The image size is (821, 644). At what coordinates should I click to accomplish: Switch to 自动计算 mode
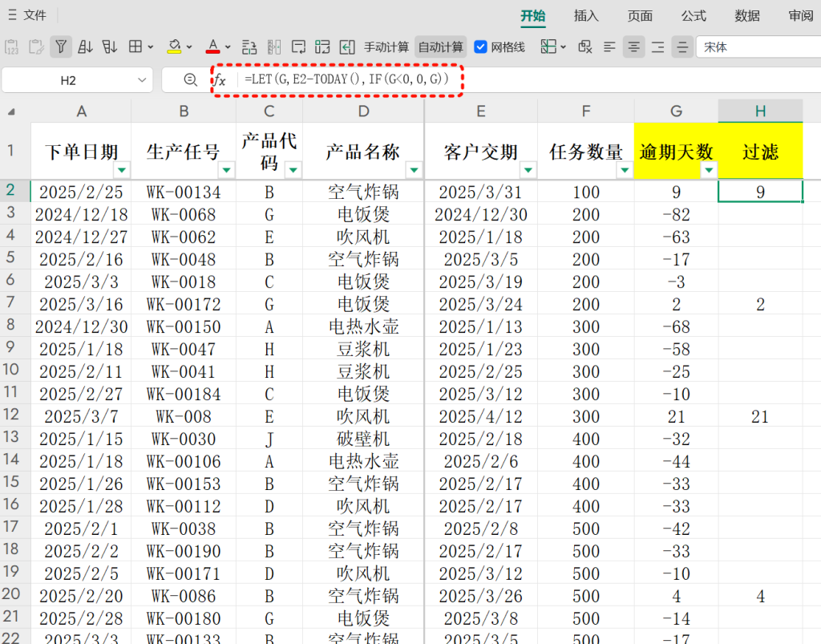(441, 47)
